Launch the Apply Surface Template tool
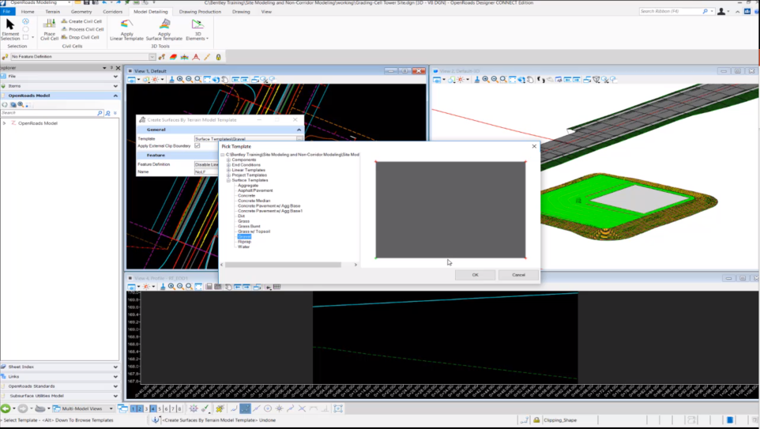Image resolution: width=760 pixels, height=429 pixels. click(164, 30)
